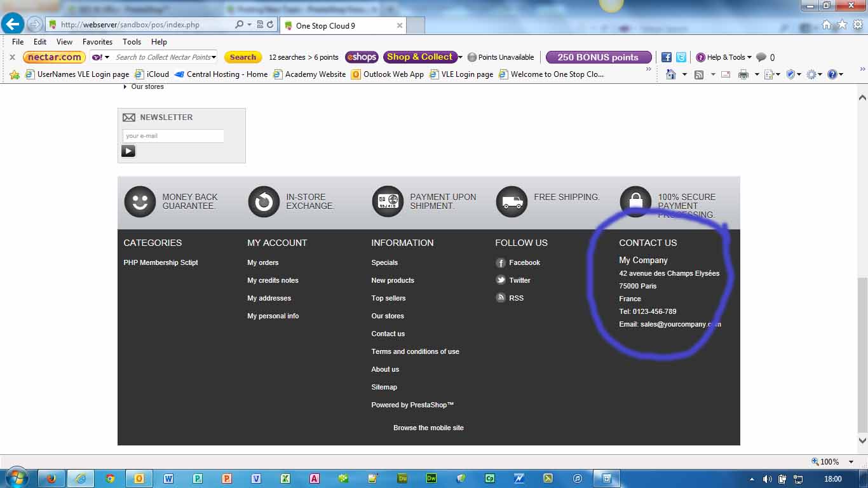The width and height of the screenshot is (868, 488).
Task: Click the yellow Nectar Search button
Action: tap(243, 57)
